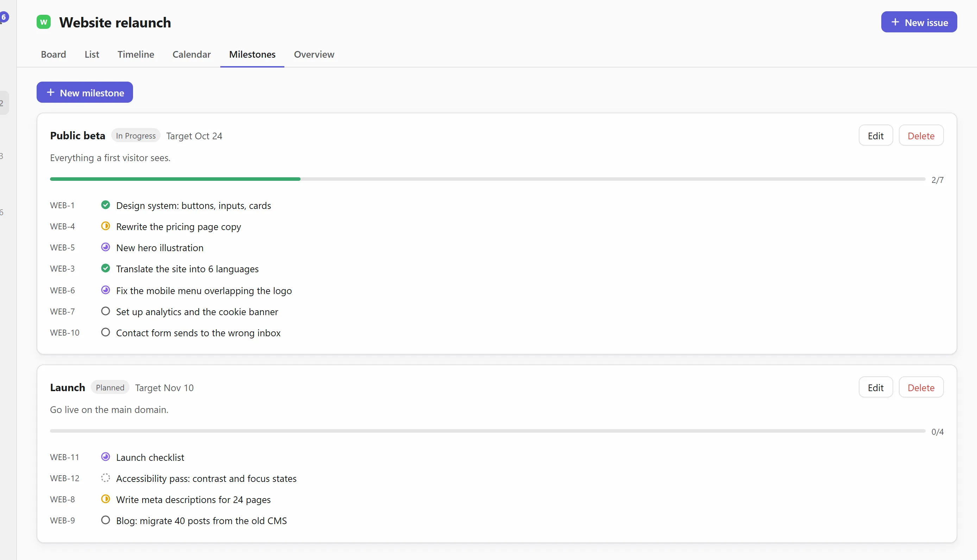
Task: Click the done status icon for WEB-1
Action: point(106,205)
